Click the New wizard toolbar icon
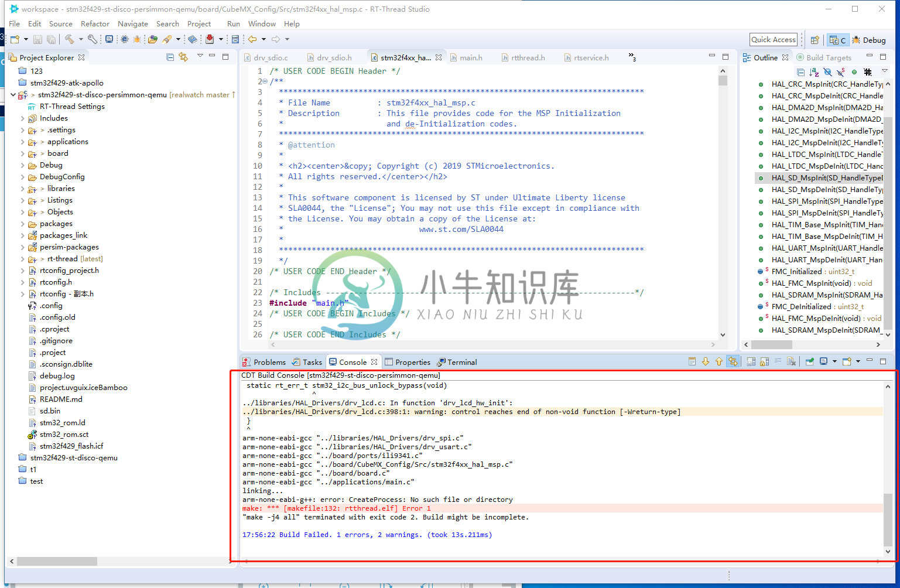The width and height of the screenshot is (900, 588). click(15, 39)
